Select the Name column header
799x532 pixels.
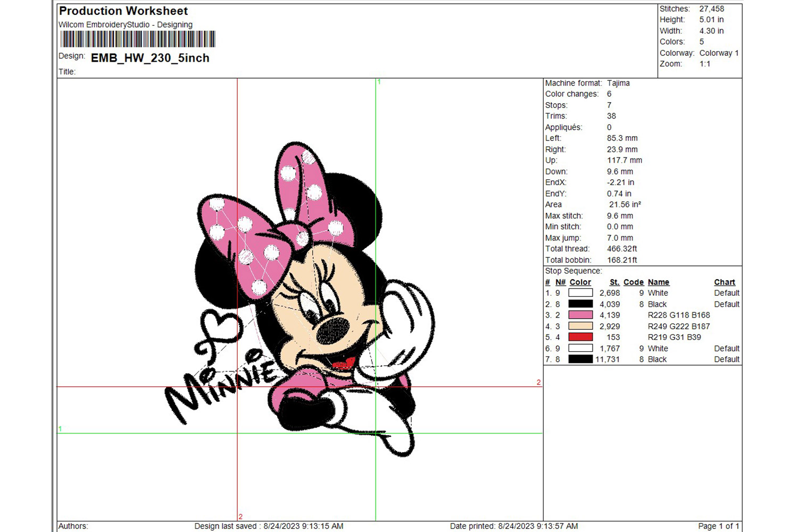[658, 282]
